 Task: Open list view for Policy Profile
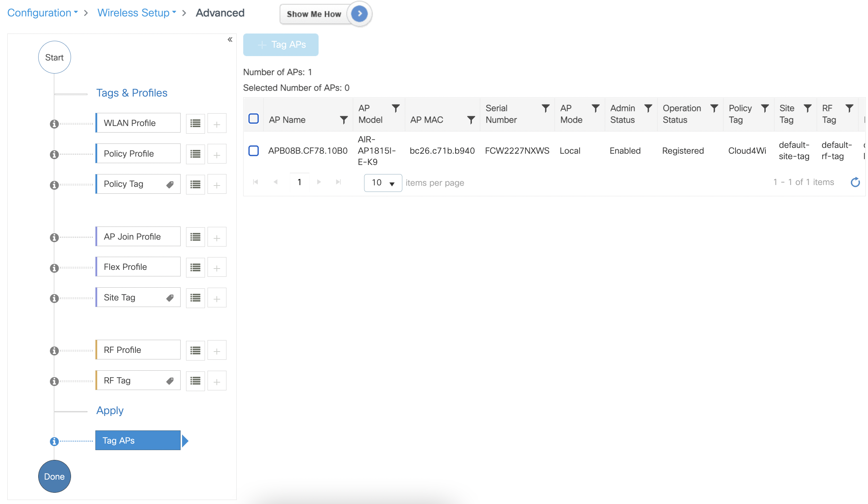196,154
